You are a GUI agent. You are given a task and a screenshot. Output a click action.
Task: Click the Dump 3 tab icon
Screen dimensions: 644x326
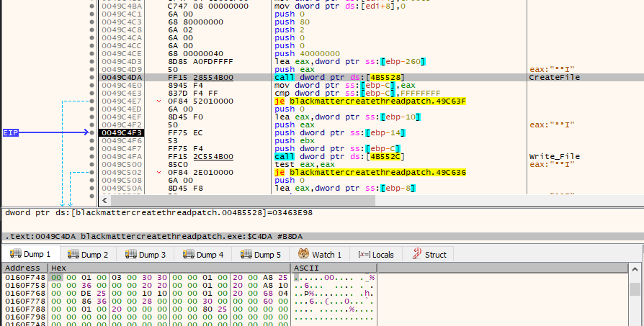pos(130,255)
